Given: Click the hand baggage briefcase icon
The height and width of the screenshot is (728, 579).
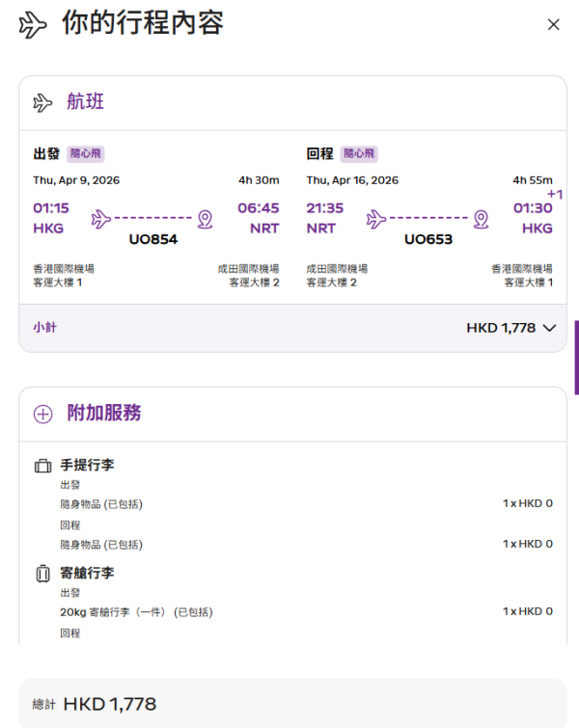Looking at the screenshot, I should point(42,466).
